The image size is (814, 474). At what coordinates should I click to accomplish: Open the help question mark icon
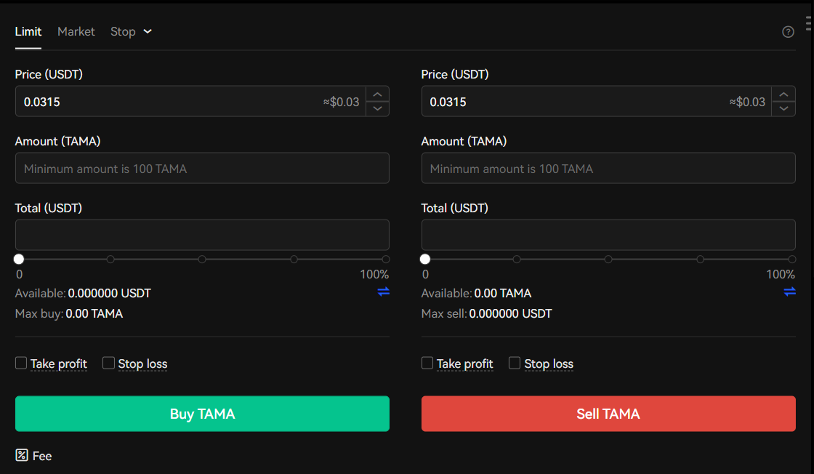click(x=788, y=32)
